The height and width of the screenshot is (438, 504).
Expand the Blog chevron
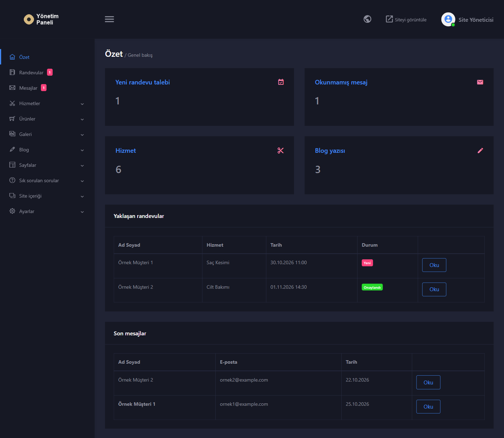point(82,150)
